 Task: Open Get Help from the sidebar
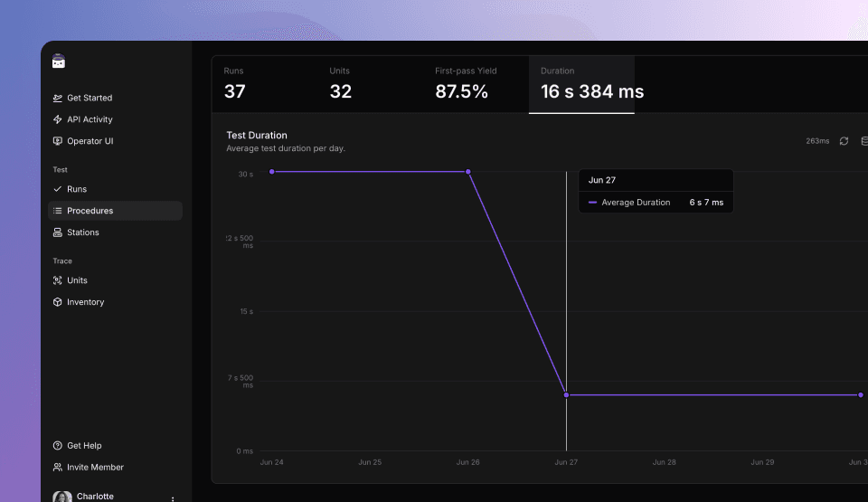coord(84,446)
